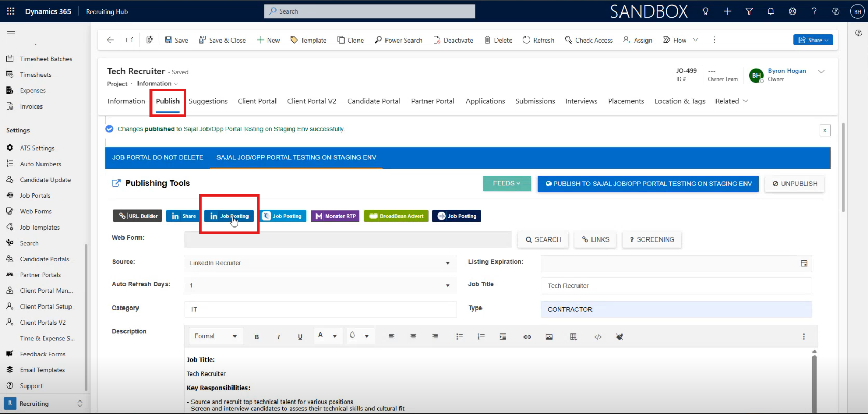Open the advanced find funnel icon
Screen dimensions: 868x414
[749, 11]
